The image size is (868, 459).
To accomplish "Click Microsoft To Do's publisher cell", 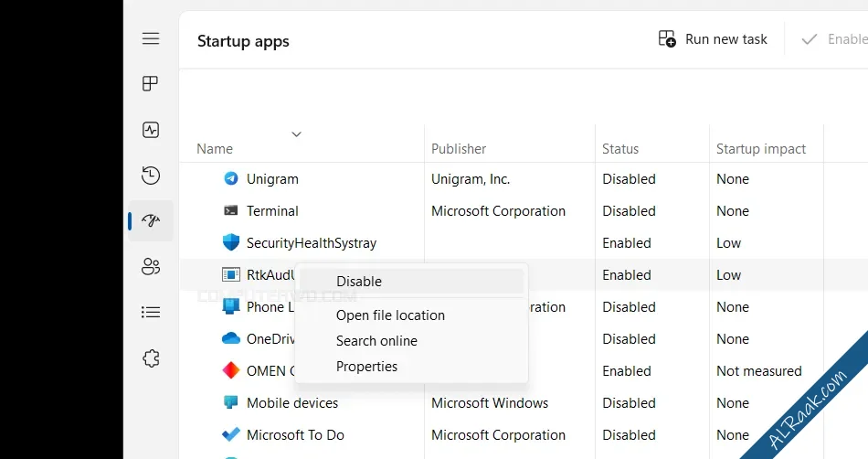I will pos(498,435).
